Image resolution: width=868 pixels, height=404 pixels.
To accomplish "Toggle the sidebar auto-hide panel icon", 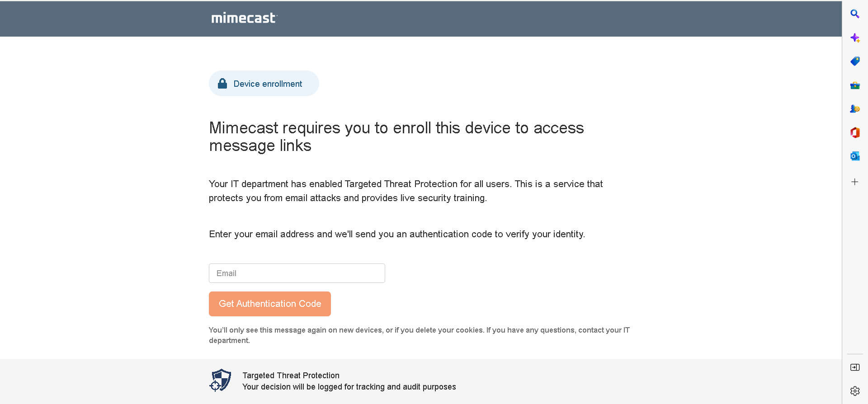I will (854, 367).
